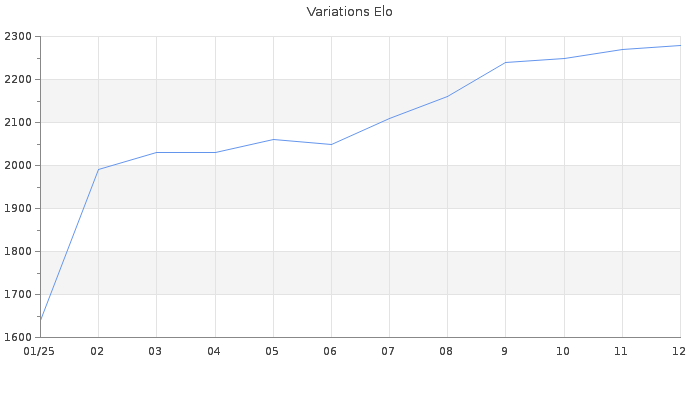Click the 05 x-axis month label
700x400 pixels.
tap(272, 351)
